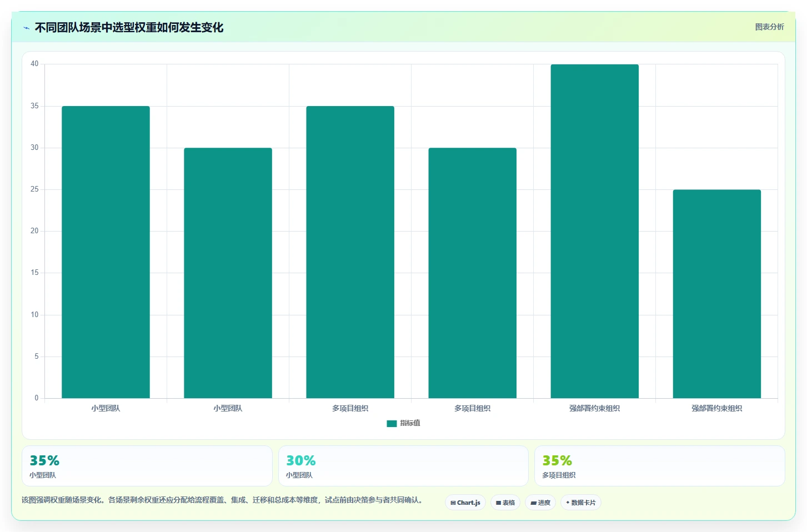The width and height of the screenshot is (807, 532).
Task: Click the 数据卡片 tag
Action: click(581, 503)
